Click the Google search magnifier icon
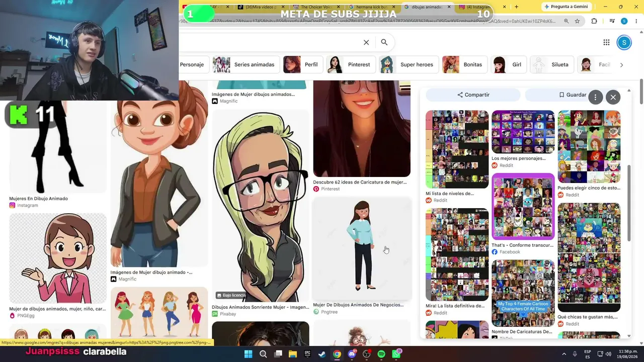The width and height of the screenshot is (644, 362). (384, 42)
